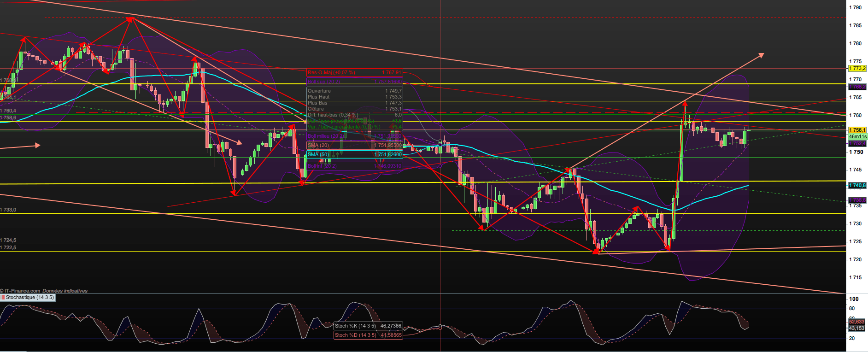The width and height of the screenshot is (868, 352).
Task: Click the Boll milieu (20 2) value box
Action: click(355, 136)
